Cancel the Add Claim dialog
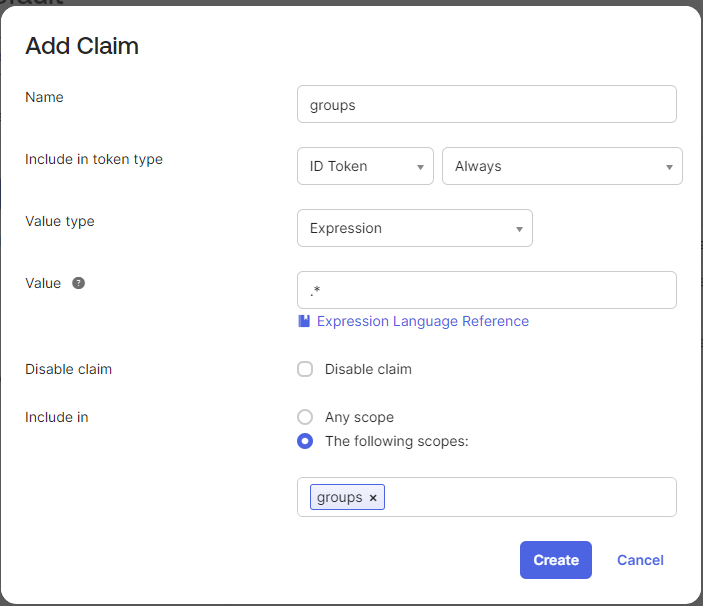 (x=640, y=560)
